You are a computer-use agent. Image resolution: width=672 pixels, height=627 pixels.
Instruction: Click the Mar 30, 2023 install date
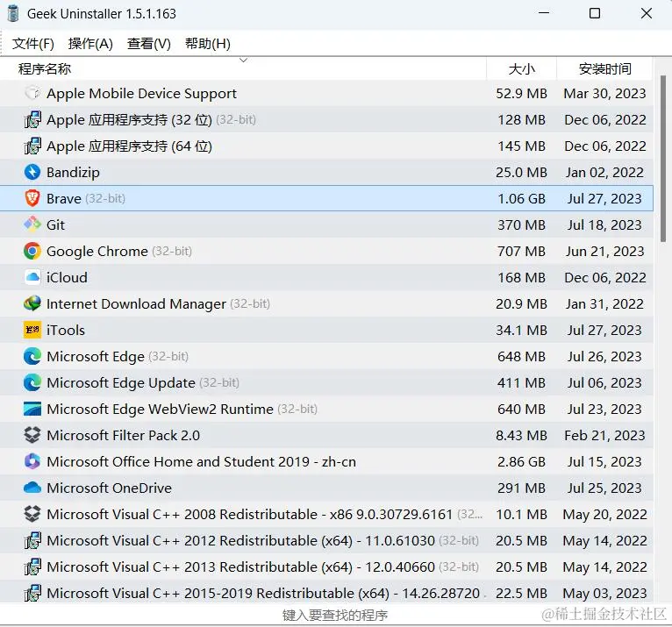[x=604, y=93]
